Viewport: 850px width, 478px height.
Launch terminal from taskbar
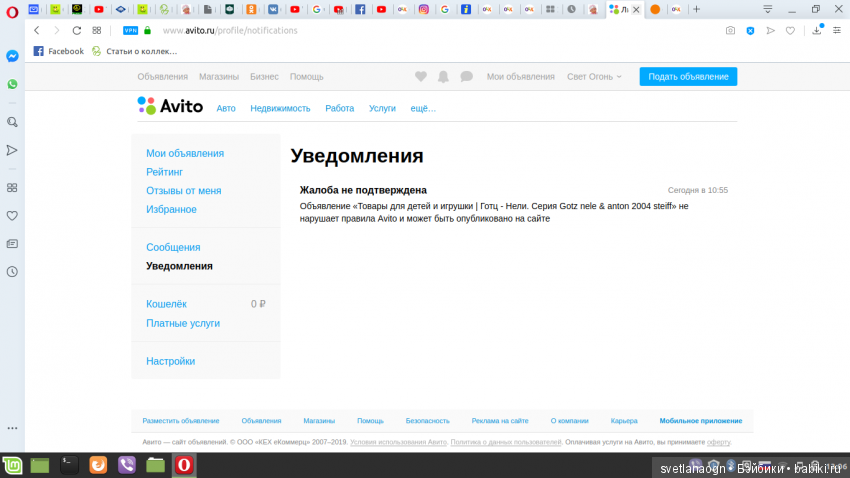[x=69, y=466]
